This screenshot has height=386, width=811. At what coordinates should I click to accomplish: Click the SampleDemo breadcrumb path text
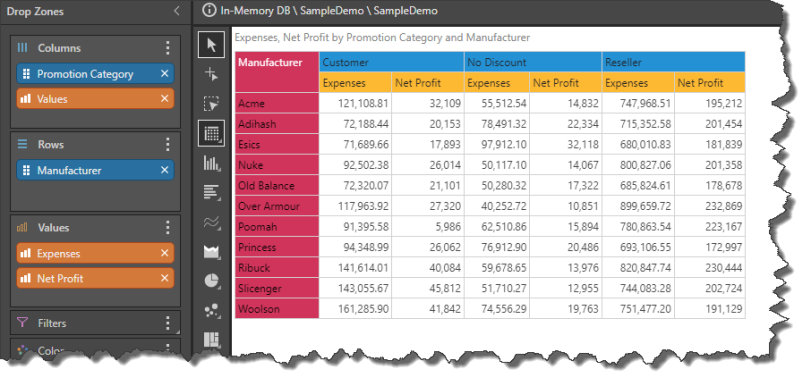[328, 10]
